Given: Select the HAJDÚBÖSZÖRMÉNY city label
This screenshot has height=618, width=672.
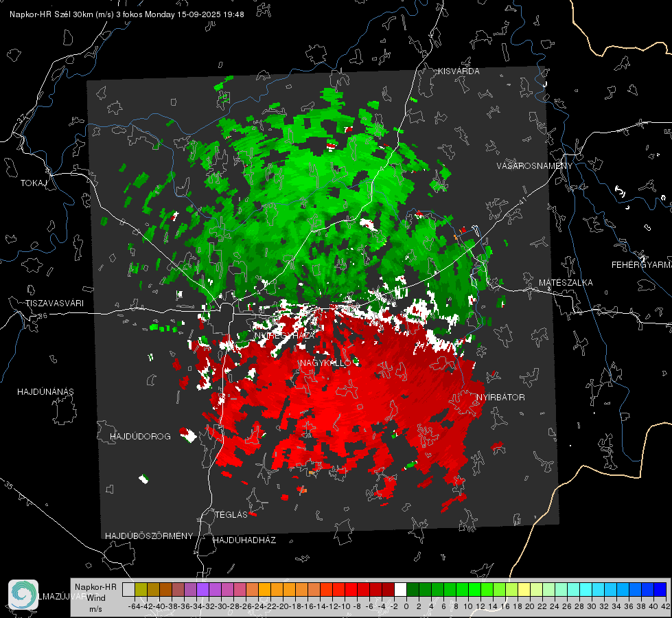Looking at the screenshot, I should click(149, 536).
